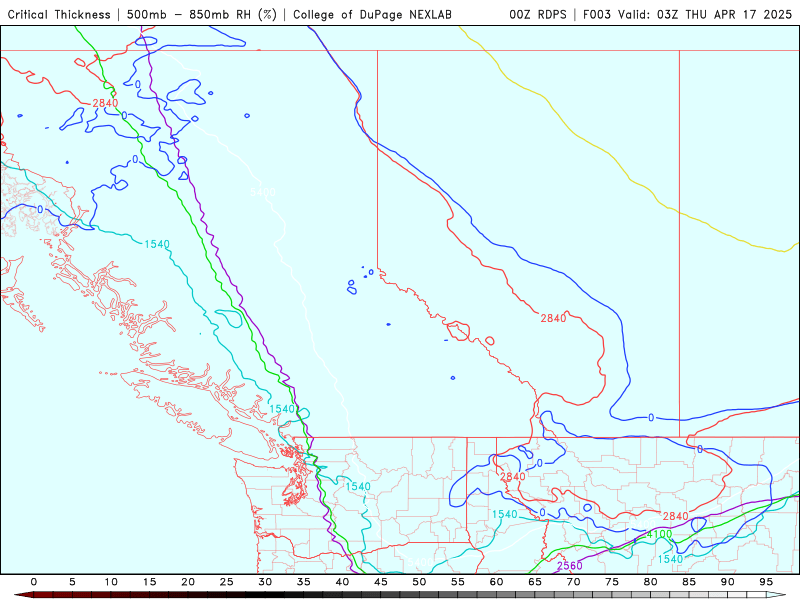
Task: Click the colorbar label "65"
Action: coord(535,582)
